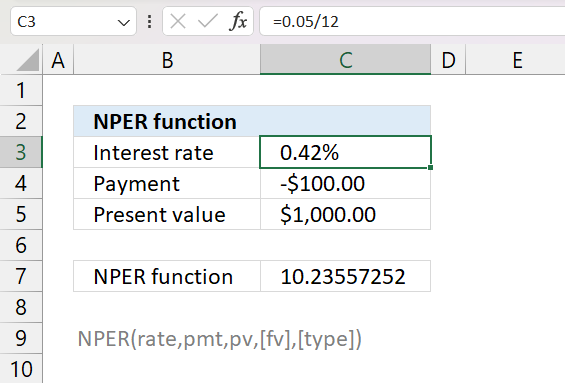Select the 0.42% cell
Screen dimensions: 565x383
(345, 152)
